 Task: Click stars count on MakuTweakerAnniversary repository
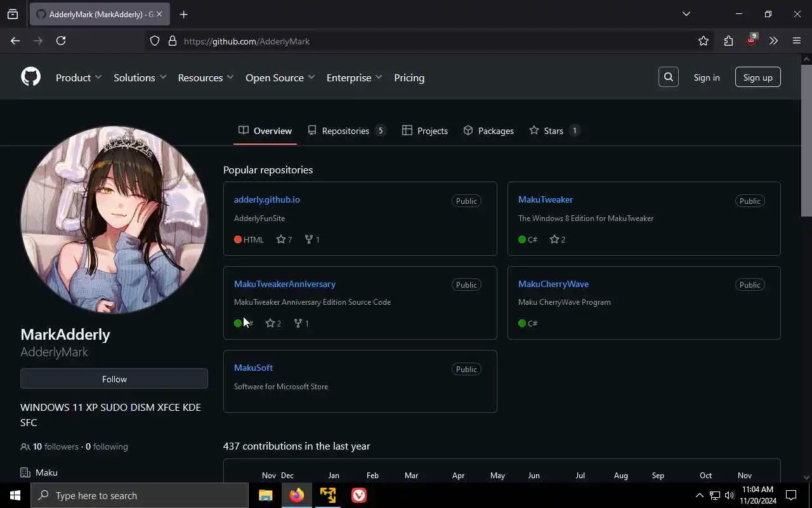click(273, 323)
